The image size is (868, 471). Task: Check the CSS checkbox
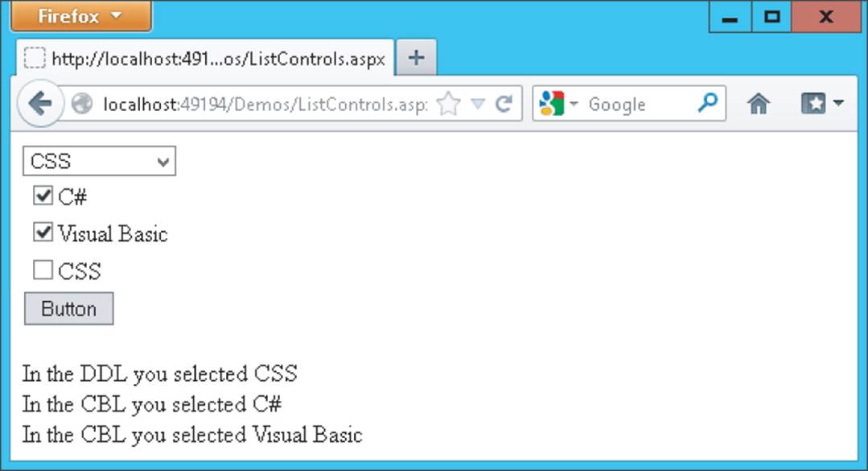43,270
